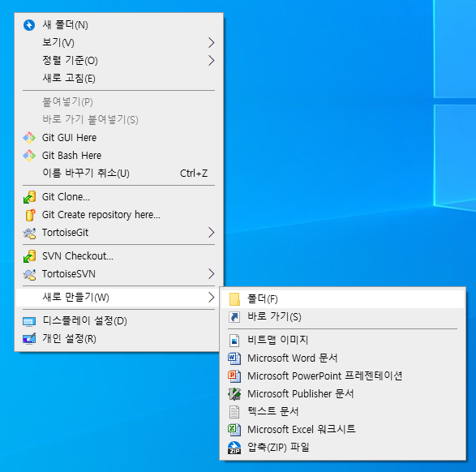The width and height of the screenshot is (476, 472).
Task: Click the personalization icon beside 개인 설정
Action: tap(29, 339)
